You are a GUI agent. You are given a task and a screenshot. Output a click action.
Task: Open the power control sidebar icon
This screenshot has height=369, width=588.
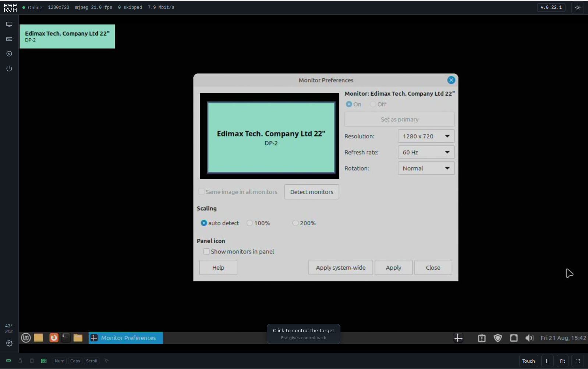9,69
